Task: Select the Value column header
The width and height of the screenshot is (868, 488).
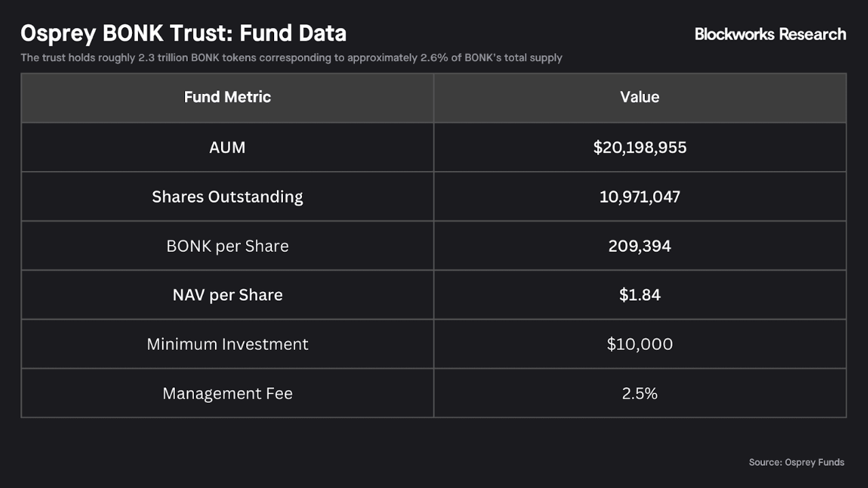Action: click(639, 97)
